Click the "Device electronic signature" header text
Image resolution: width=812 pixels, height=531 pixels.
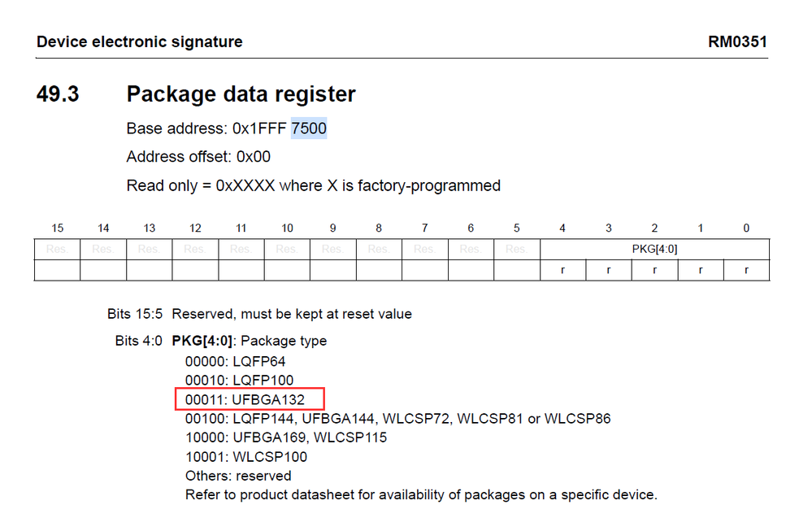tap(139, 41)
